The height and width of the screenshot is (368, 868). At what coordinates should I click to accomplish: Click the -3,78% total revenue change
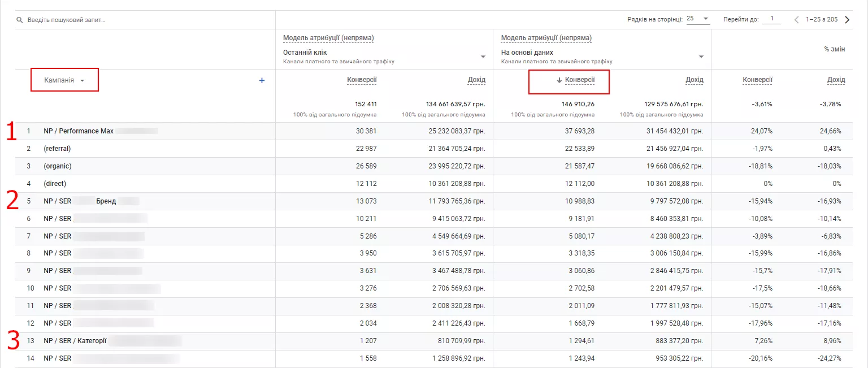[831, 105]
